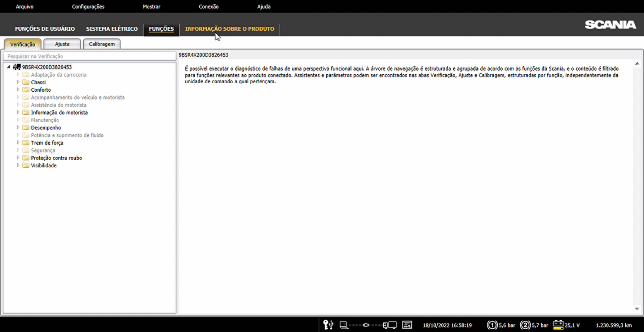Click the circuit 1 air pressure icon

point(492,325)
